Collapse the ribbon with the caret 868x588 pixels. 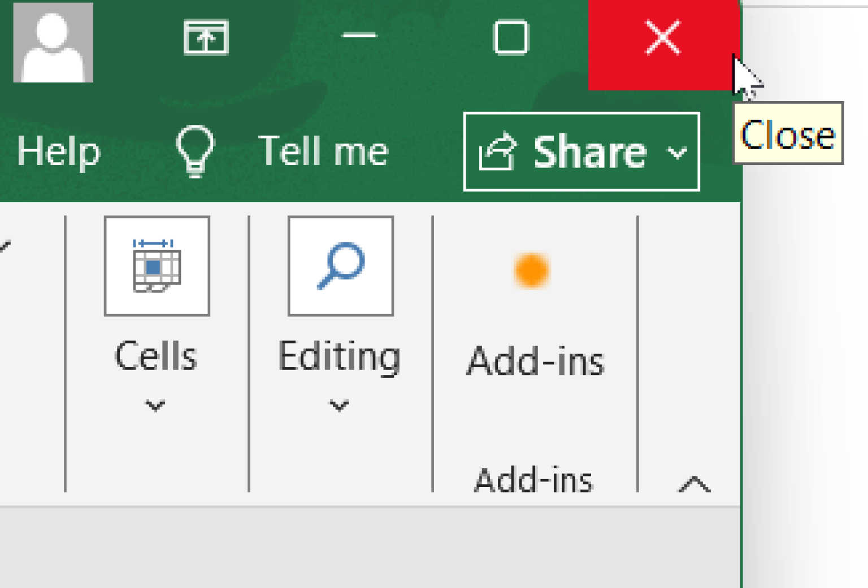click(x=693, y=484)
